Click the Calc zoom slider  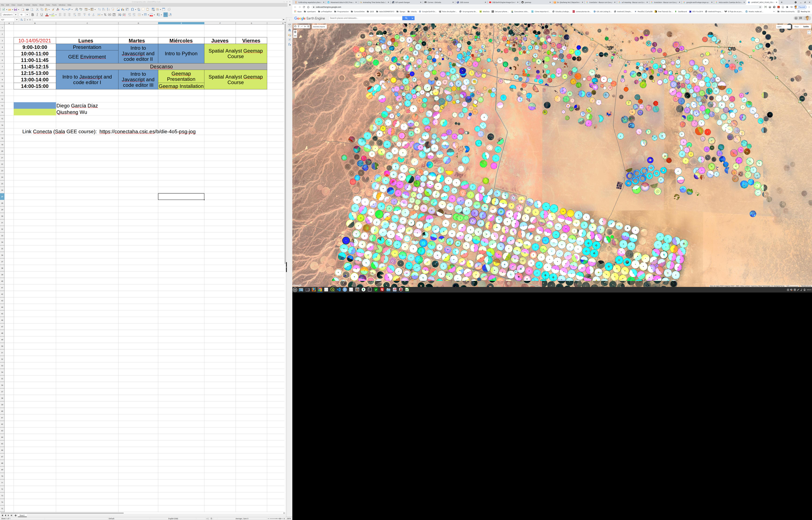coord(276,518)
